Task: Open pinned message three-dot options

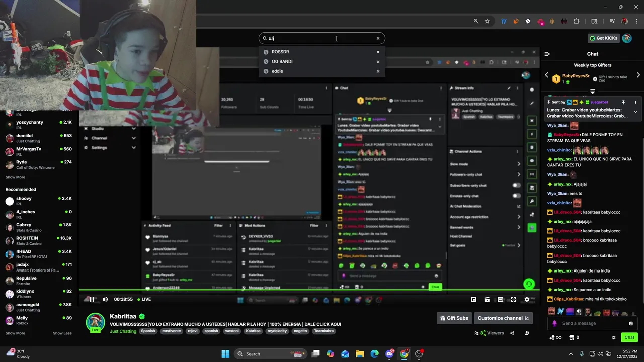Action: 635,102
